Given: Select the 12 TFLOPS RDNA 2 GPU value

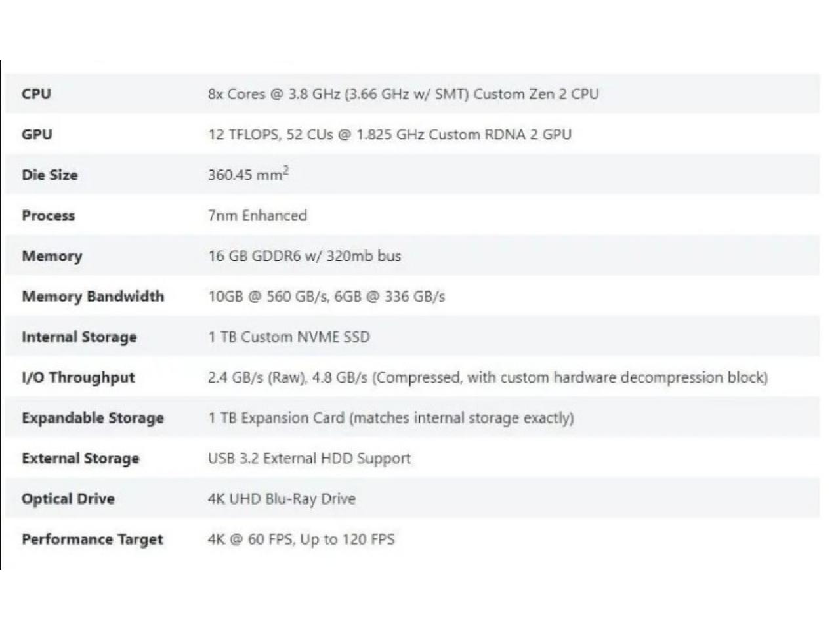Looking at the screenshot, I should pos(389,135).
